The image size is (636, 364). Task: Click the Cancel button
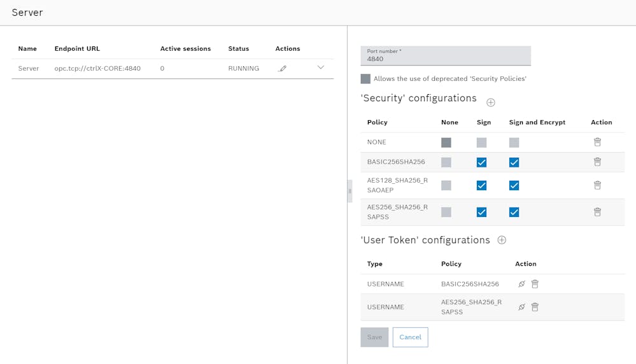(410, 337)
